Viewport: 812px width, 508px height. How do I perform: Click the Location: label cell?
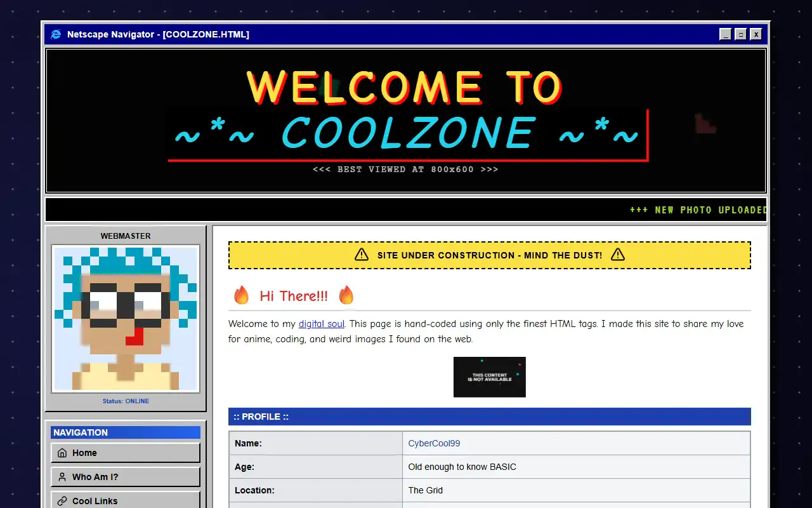pos(316,490)
